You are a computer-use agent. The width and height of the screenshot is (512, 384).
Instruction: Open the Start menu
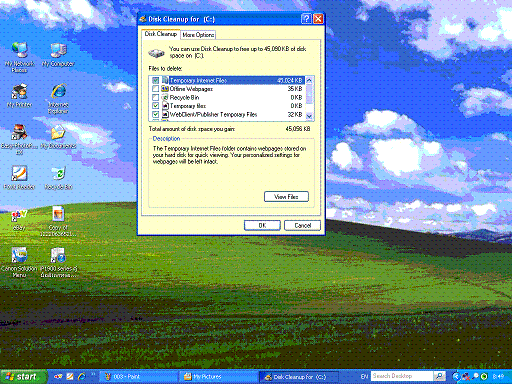pos(23,377)
